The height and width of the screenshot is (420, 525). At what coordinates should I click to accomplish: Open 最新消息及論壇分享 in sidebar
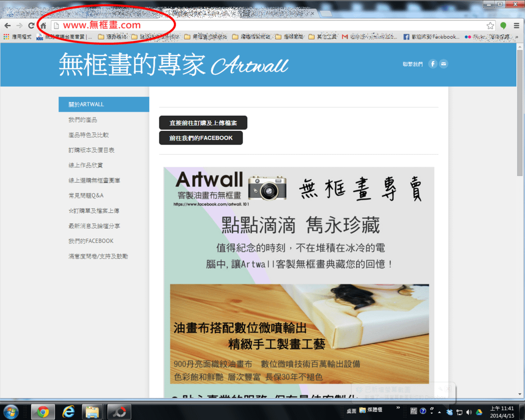click(x=94, y=226)
